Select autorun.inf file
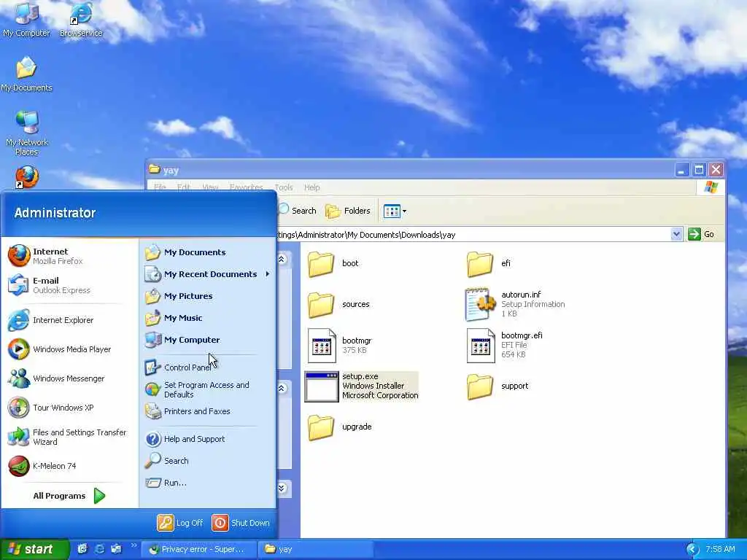Image resolution: width=747 pixels, height=560 pixels. click(x=515, y=304)
